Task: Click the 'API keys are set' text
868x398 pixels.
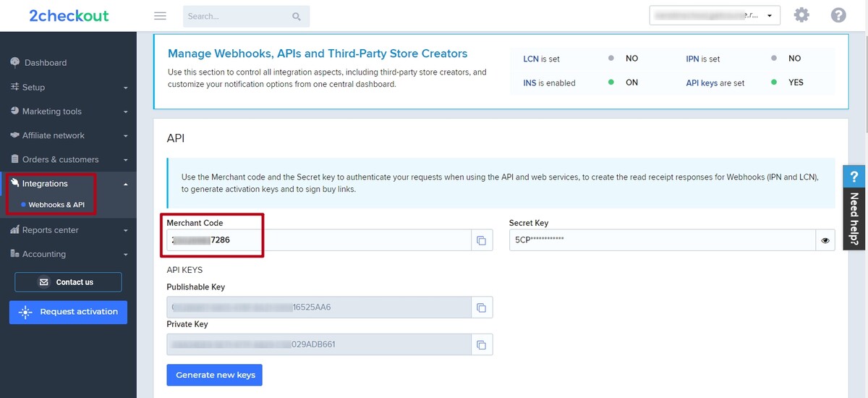Action: (x=715, y=82)
